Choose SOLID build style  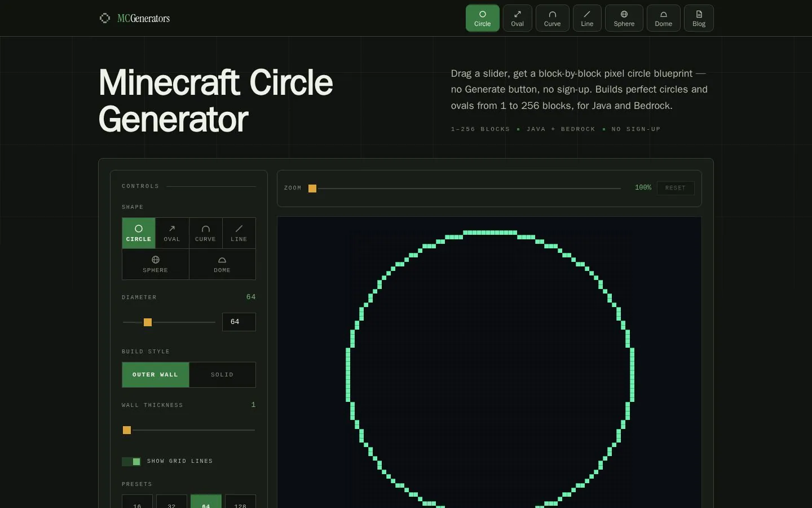tap(222, 375)
